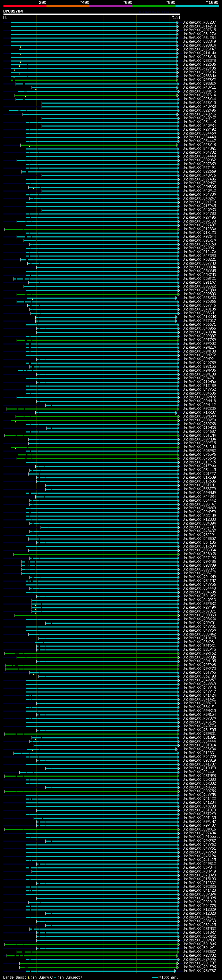The height and width of the screenshot is (980, 222).
Task: Select the UniRef100_B3VN37 label
Action: pyautogui.click(x=199, y=940)
